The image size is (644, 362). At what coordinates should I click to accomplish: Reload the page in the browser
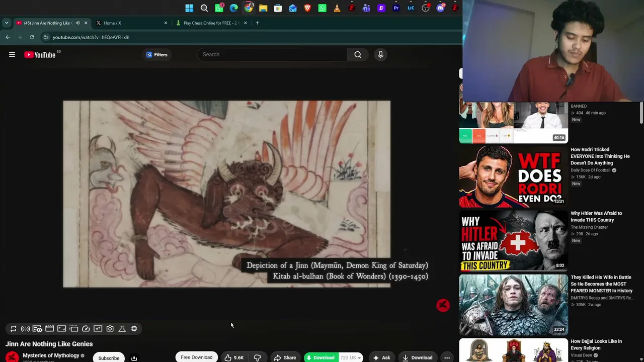coord(32,37)
